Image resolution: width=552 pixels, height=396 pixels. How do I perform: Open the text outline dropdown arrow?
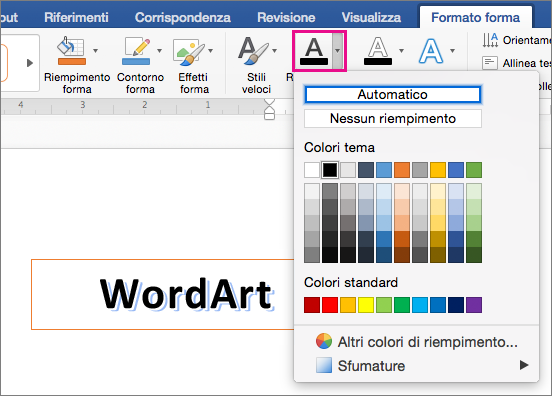coord(401,51)
